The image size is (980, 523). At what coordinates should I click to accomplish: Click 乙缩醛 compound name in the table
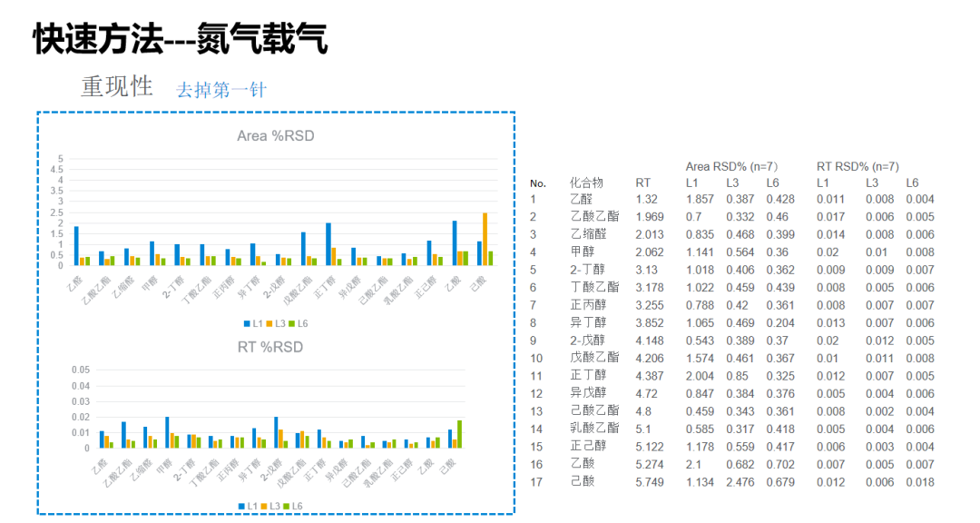pyautogui.click(x=588, y=234)
